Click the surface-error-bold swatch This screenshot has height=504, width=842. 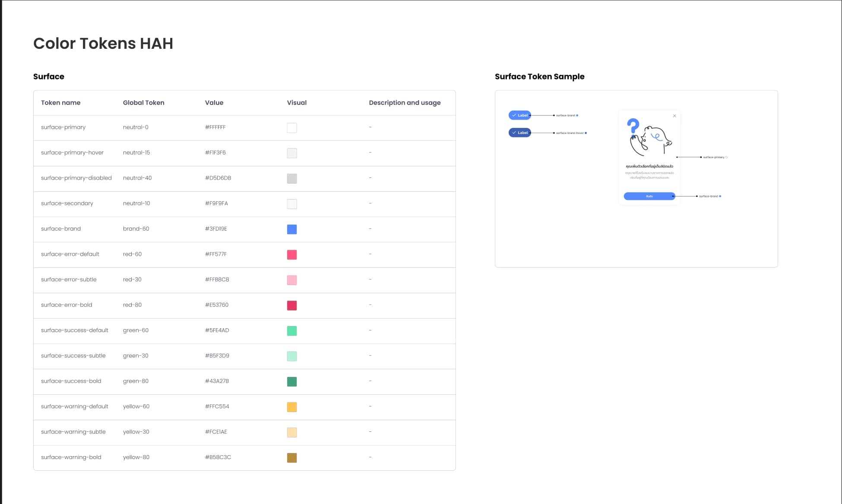(292, 306)
